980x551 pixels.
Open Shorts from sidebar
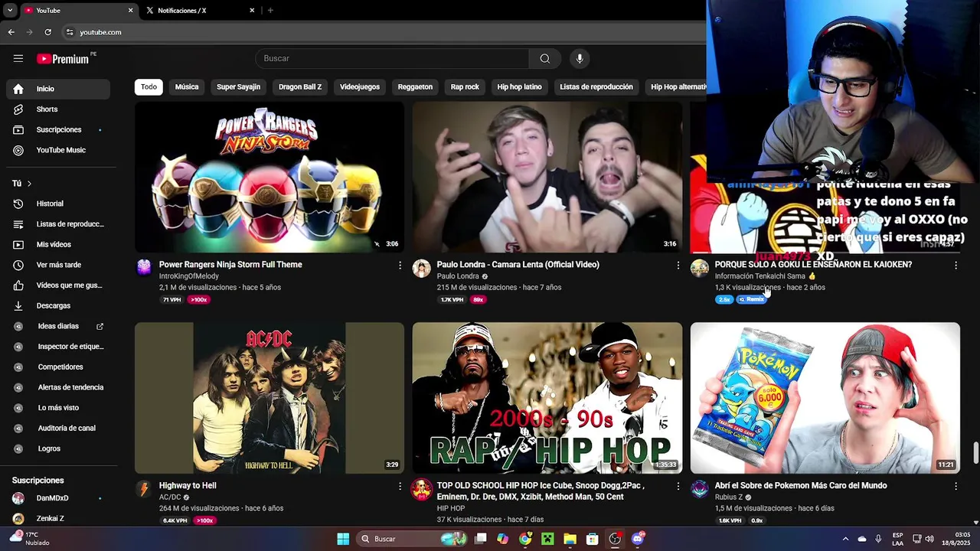58,109
